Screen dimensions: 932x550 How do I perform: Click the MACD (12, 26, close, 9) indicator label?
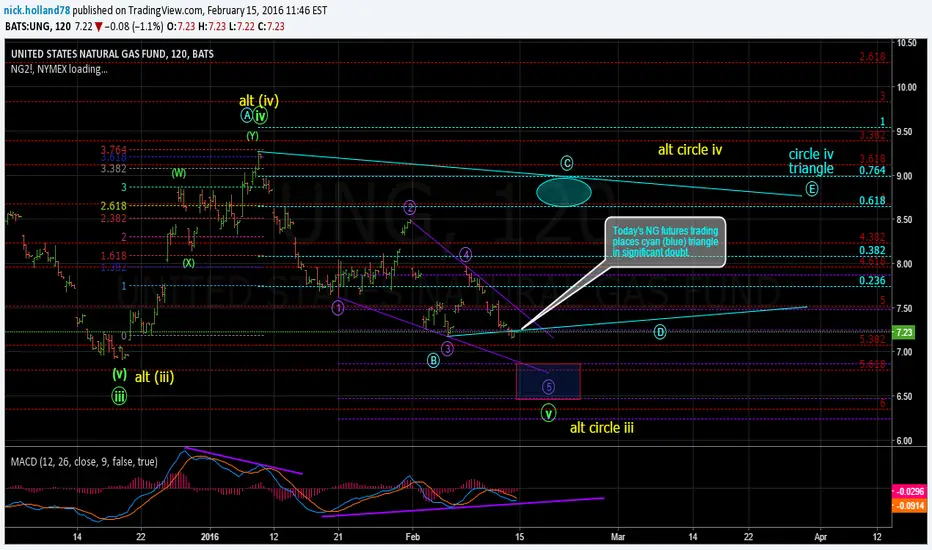pos(84,462)
